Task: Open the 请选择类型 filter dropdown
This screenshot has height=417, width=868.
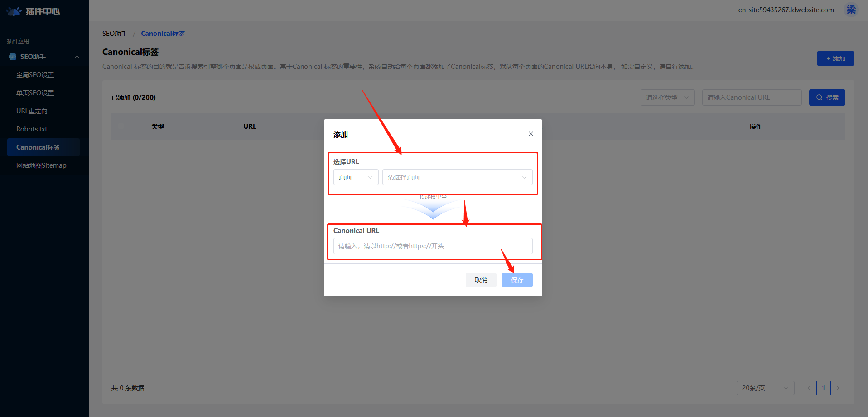Action: pos(667,97)
